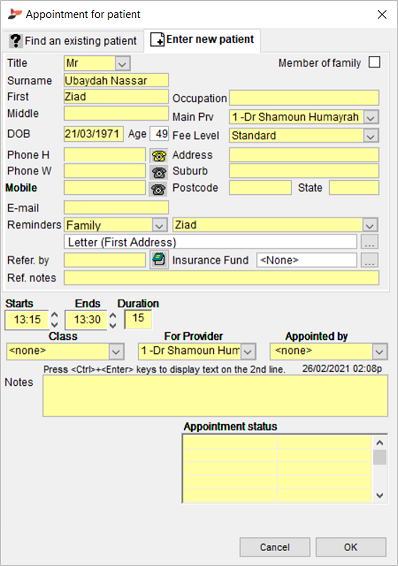Click the Insurance Fund None field
This screenshot has width=398, height=566.
click(x=306, y=260)
